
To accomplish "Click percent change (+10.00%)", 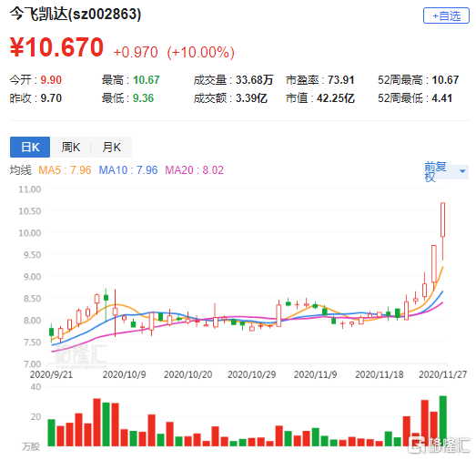I will coord(200,52).
